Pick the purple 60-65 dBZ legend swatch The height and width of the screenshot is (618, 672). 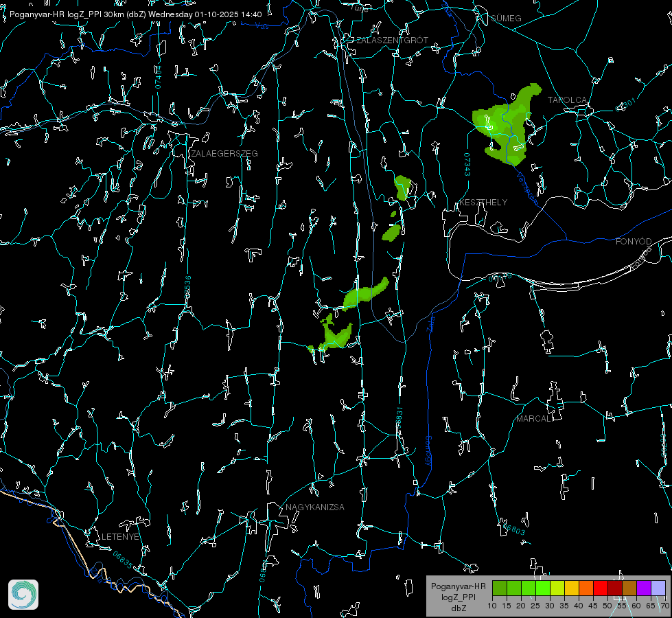click(x=644, y=588)
